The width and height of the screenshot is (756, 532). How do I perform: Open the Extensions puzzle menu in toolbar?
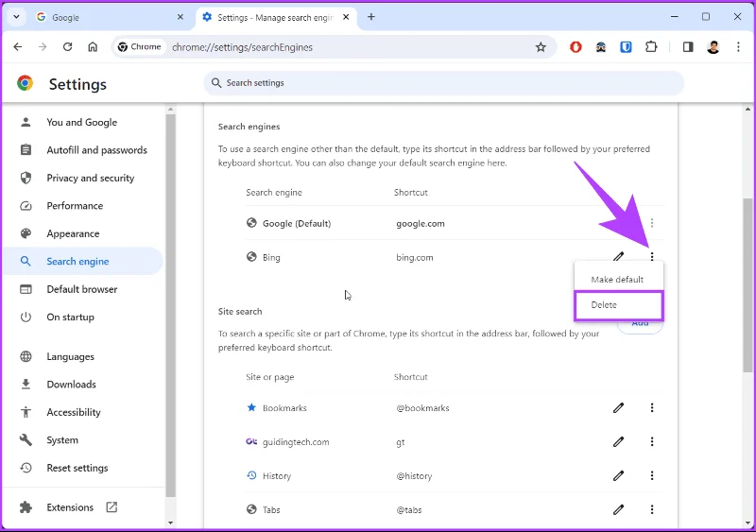(x=651, y=47)
